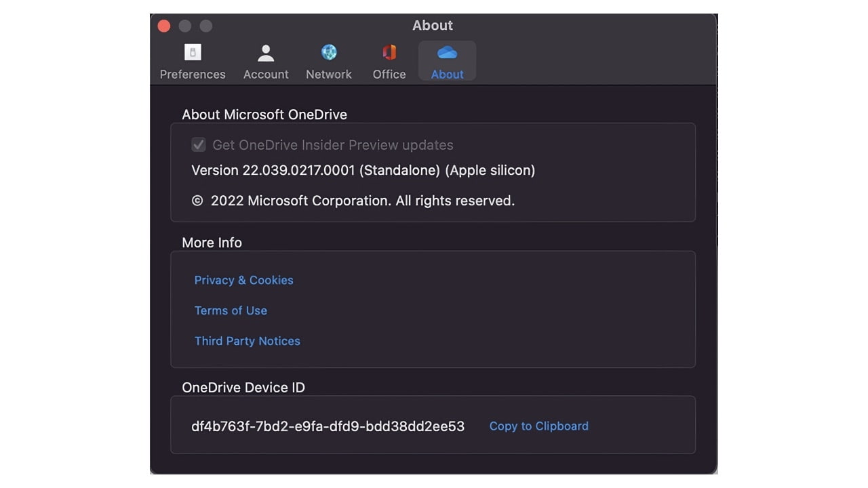Image resolution: width=868 pixels, height=488 pixels.
Task: Select the OneDrive Device ID value
Action: pyautogui.click(x=327, y=426)
